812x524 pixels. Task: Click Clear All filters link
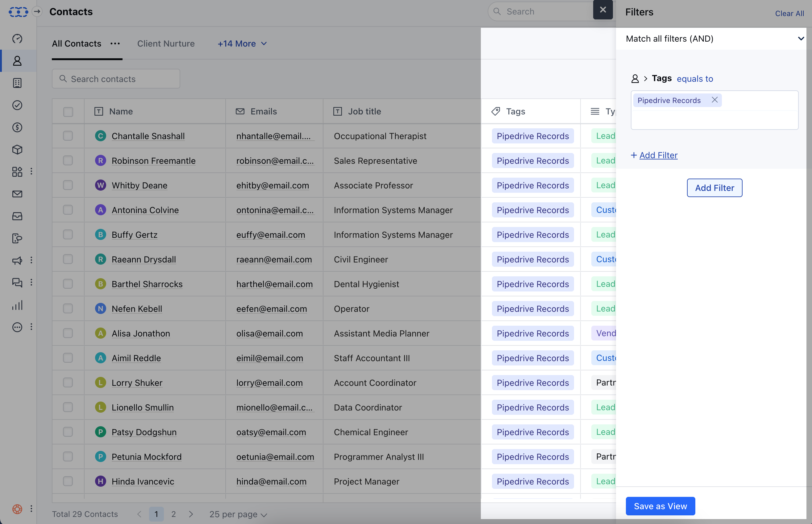(x=789, y=13)
